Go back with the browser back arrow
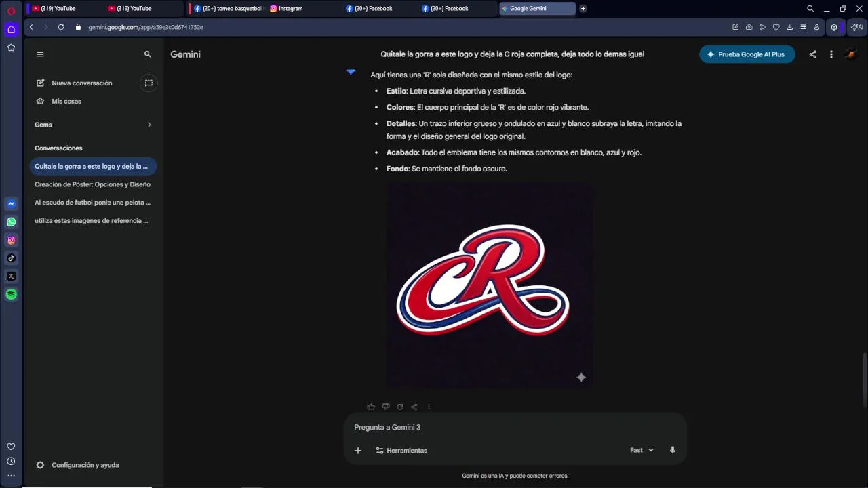This screenshot has width=868, height=488. click(31, 27)
